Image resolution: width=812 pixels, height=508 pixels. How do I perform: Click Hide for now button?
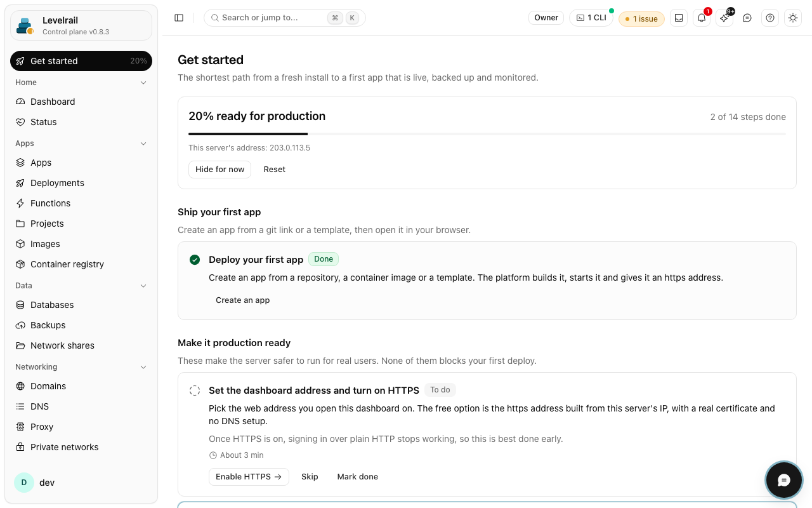tap(219, 170)
